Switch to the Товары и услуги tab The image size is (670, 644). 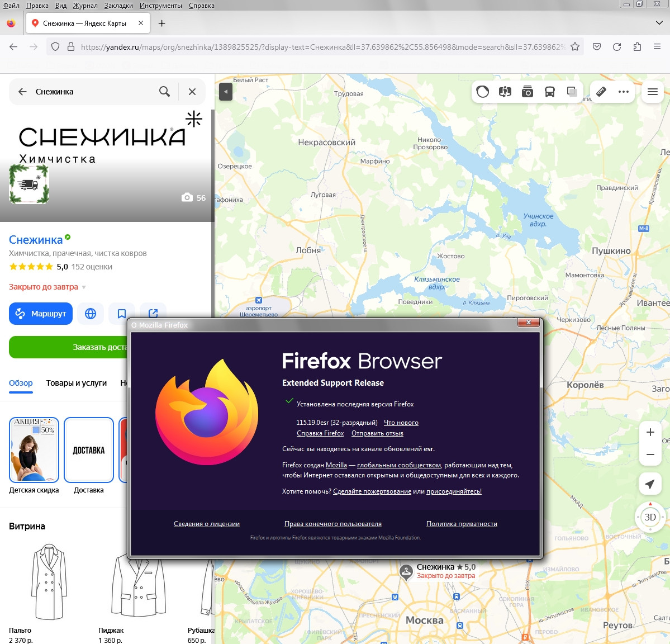tap(77, 383)
